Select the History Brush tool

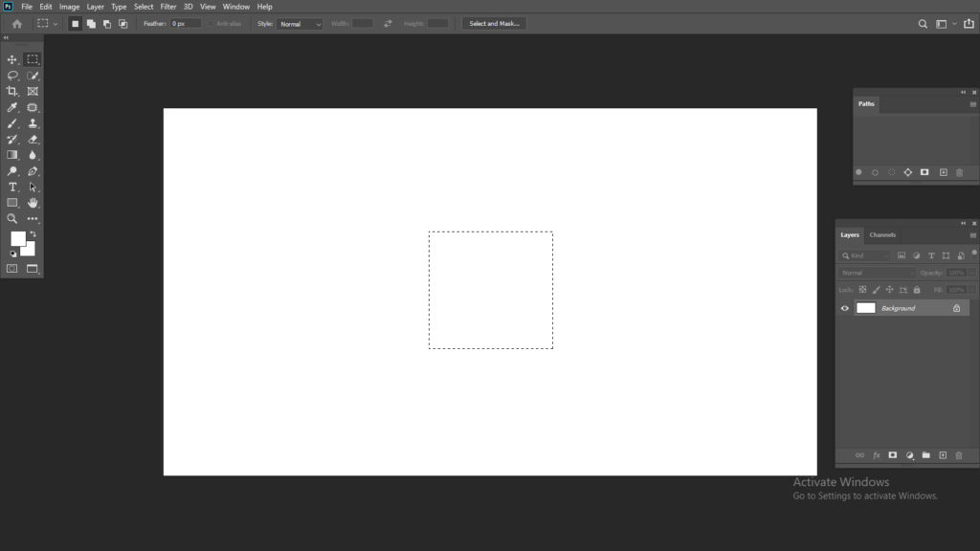point(11,140)
